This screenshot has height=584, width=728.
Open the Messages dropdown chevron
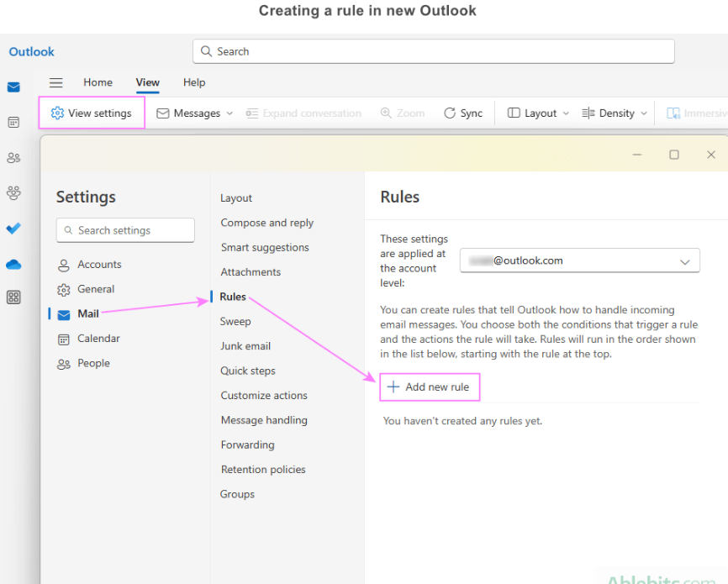(229, 113)
